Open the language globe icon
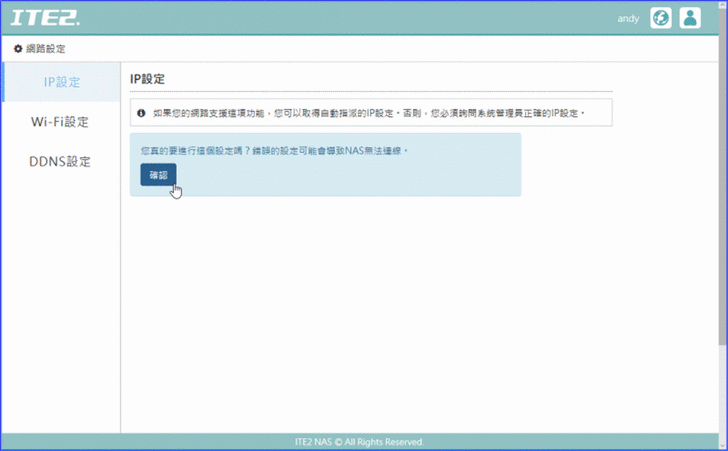The width and height of the screenshot is (728, 451). [661, 18]
